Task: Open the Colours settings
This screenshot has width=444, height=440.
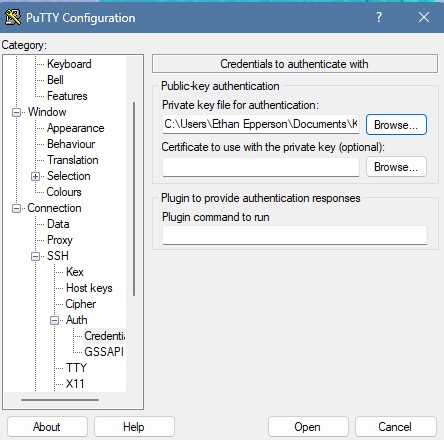Action: (x=64, y=192)
